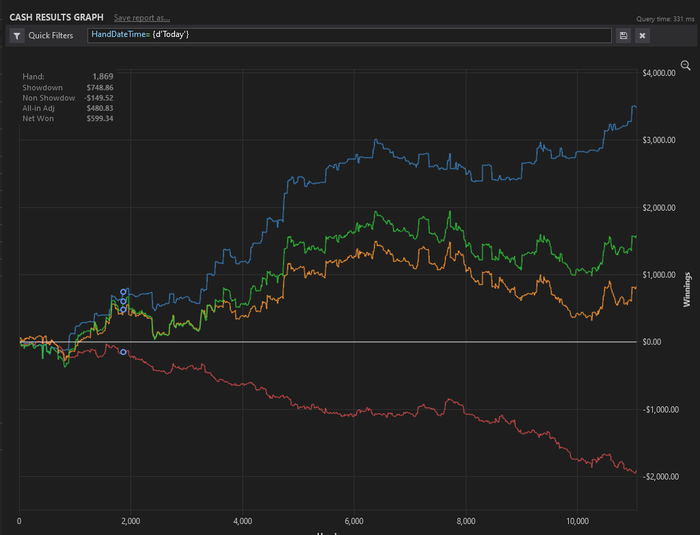
Task: Save the current filter with the disk icon
Action: click(x=624, y=36)
